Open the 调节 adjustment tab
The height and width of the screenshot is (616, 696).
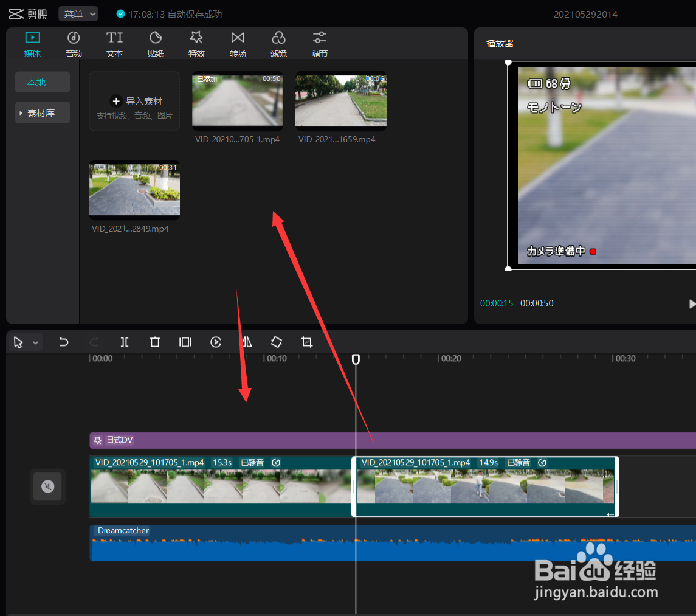320,44
